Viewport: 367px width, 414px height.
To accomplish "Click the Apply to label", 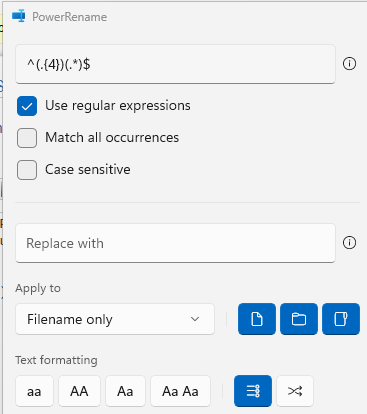I will [38, 288].
